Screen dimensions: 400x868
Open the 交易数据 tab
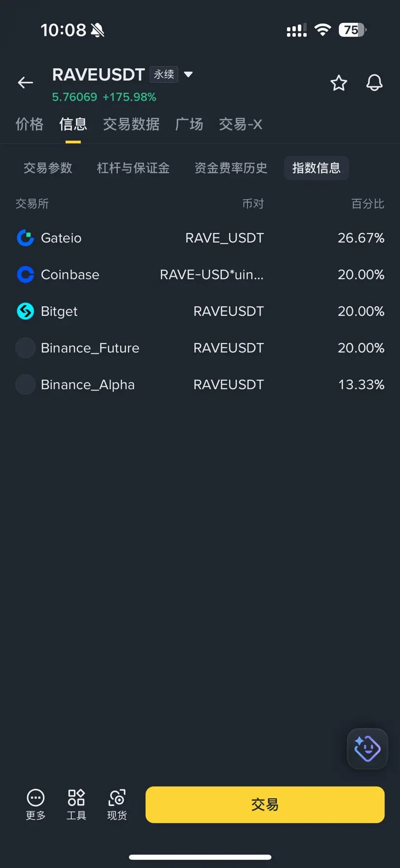tap(131, 124)
